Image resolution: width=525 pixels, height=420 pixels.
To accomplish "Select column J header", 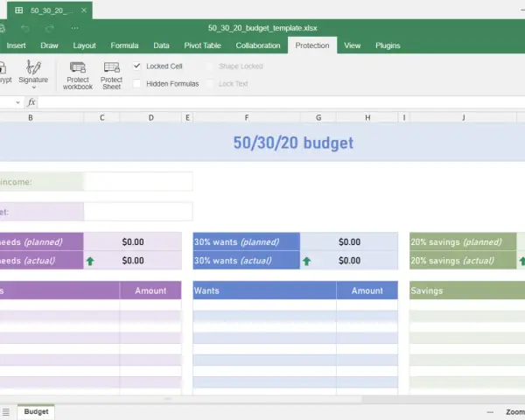I will point(464,117).
